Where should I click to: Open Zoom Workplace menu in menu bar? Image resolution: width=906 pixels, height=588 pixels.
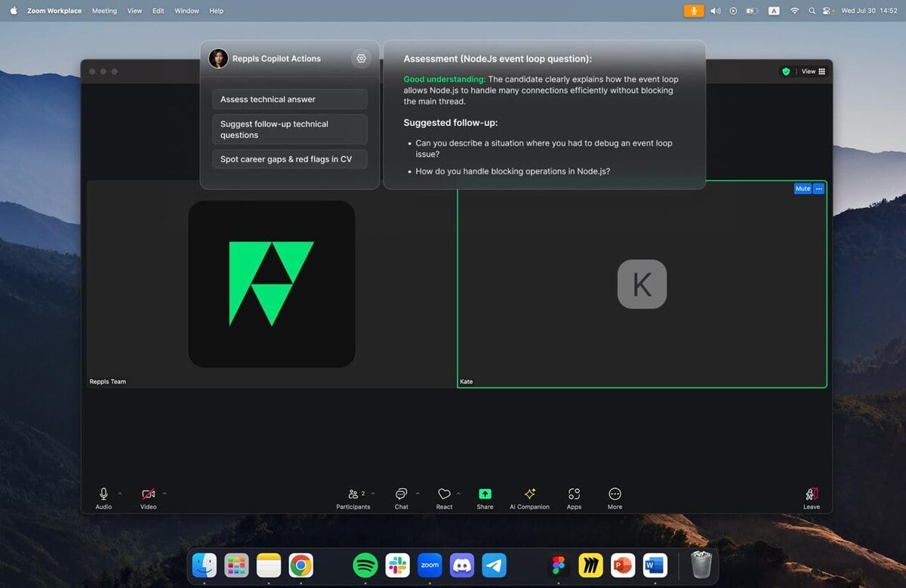tap(54, 11)
